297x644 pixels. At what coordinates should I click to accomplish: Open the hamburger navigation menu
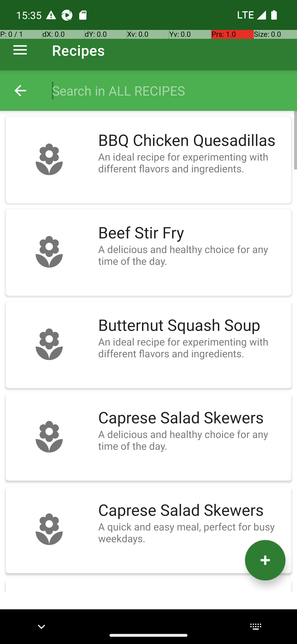coord(20,50)
